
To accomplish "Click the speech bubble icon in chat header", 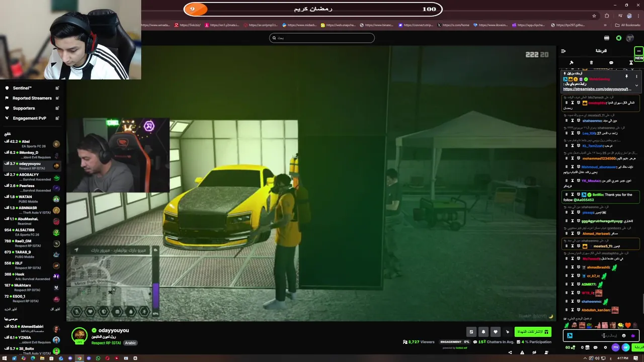I will tap(611, 63).
